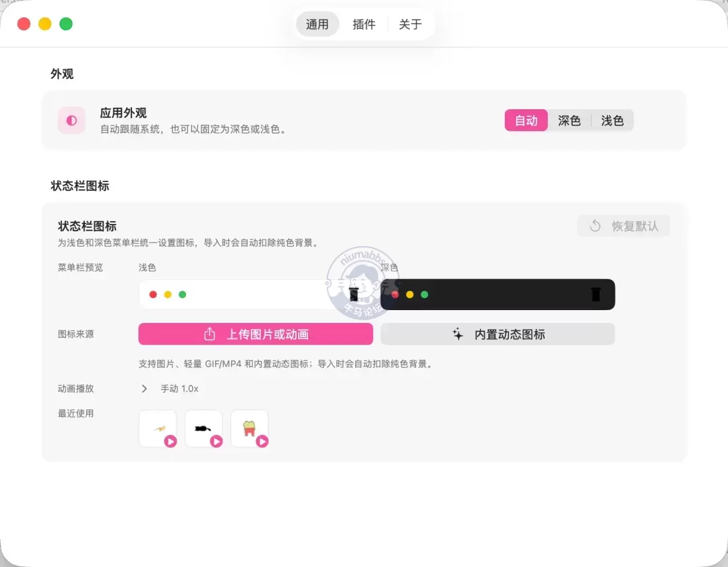The image size is (728, 567).
Task: Click the 菜单栏预览 label
Action: 80,268
